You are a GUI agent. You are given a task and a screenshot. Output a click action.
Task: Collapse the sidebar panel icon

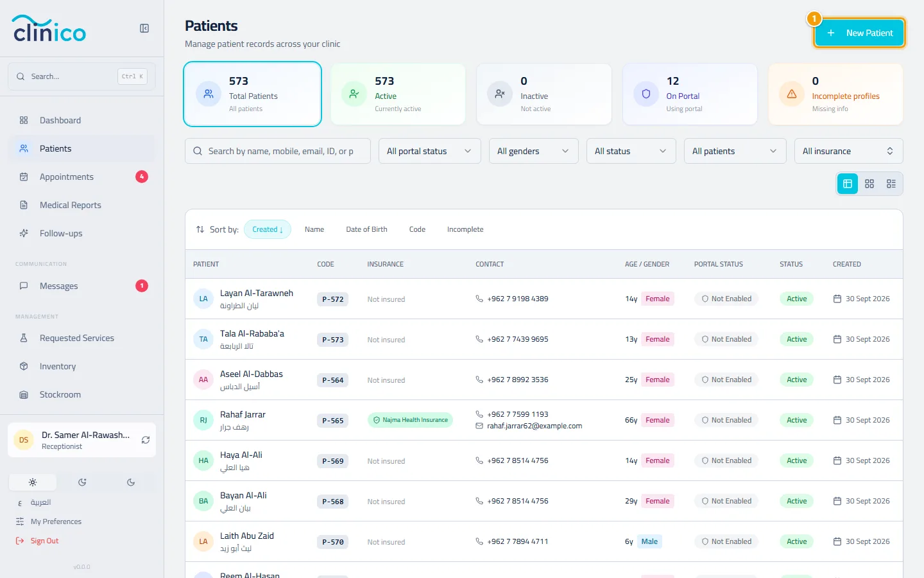tap(144, 28)
